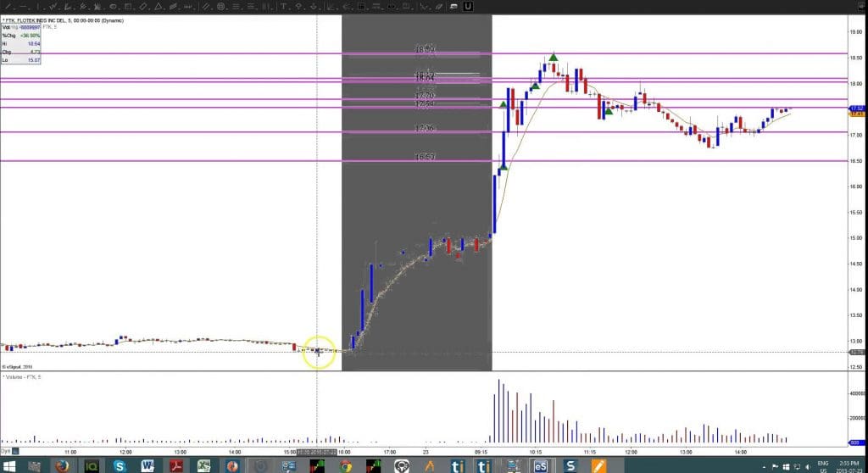Click the %Chg +36.90% row in quote box
The width and height of the screenshot is (868, 473).
click(21, 36)
